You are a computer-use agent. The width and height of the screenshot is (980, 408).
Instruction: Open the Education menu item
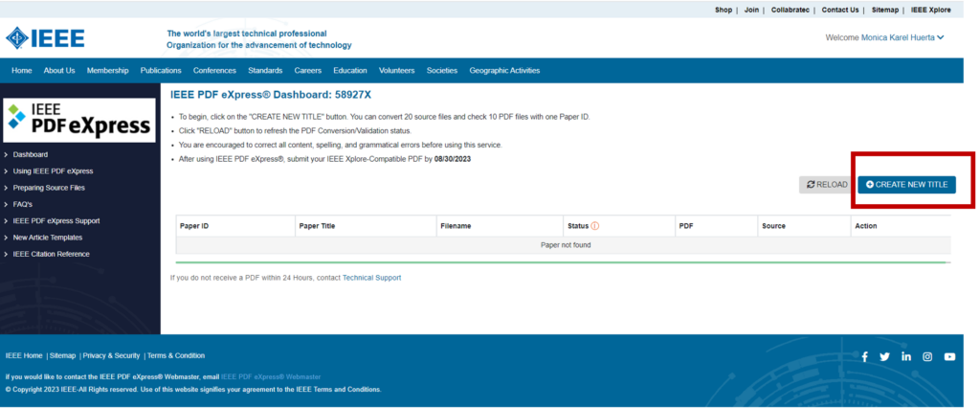coord(350,71)
